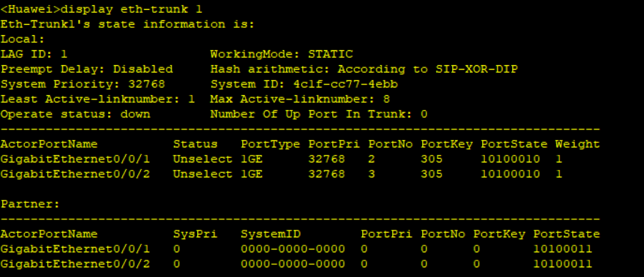Click the 'Status' column header in Local table
Viewport: 644px width, 277px height.
(195, 144)
